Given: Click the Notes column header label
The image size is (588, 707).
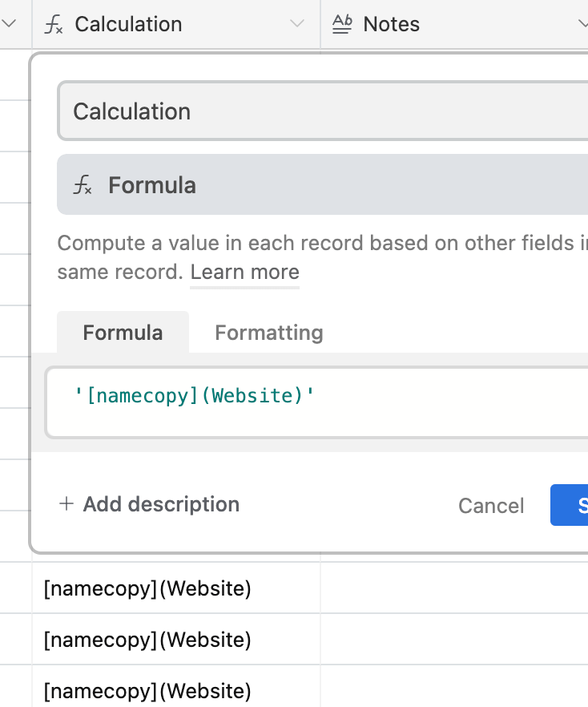Looking at the screenshot, I should tap(391, 24).
